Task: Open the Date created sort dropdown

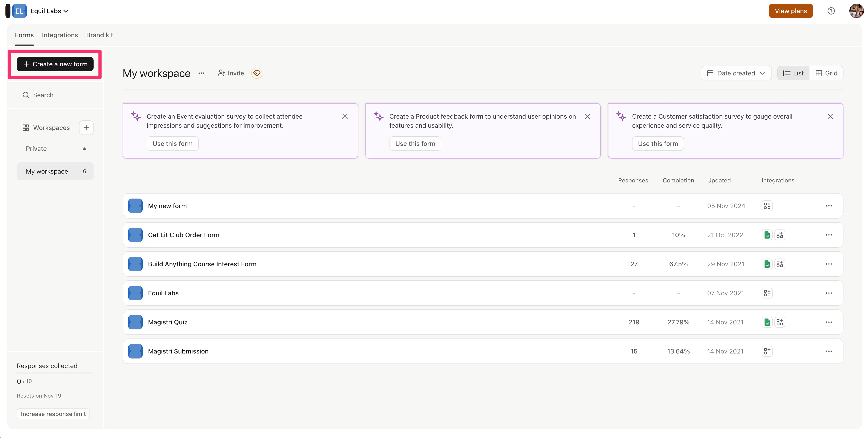Action: (x=736, y=73)
